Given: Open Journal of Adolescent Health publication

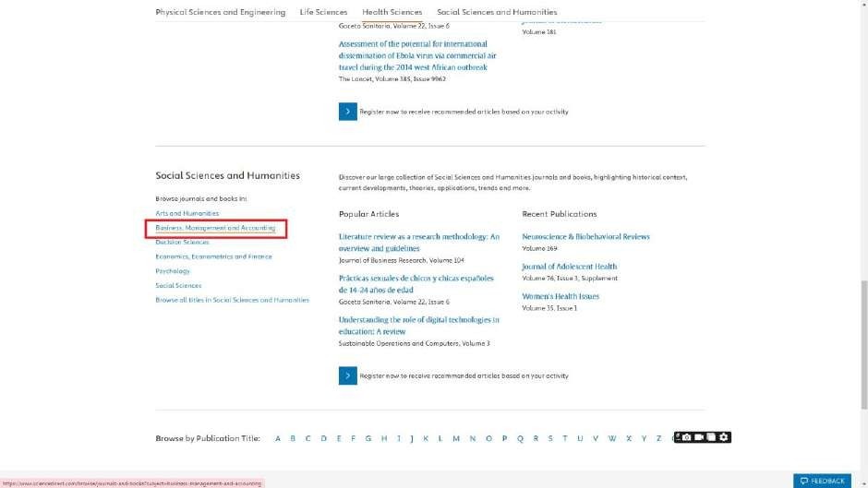Looking at the screenshot, I should pyautogui.click(x=569, y=267).
